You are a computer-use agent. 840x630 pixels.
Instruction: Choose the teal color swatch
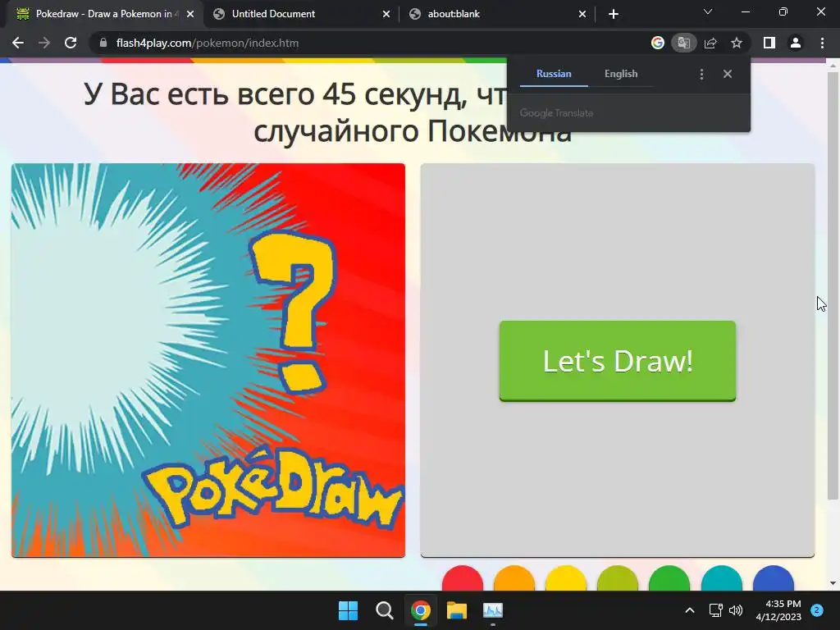pos(722,578)
